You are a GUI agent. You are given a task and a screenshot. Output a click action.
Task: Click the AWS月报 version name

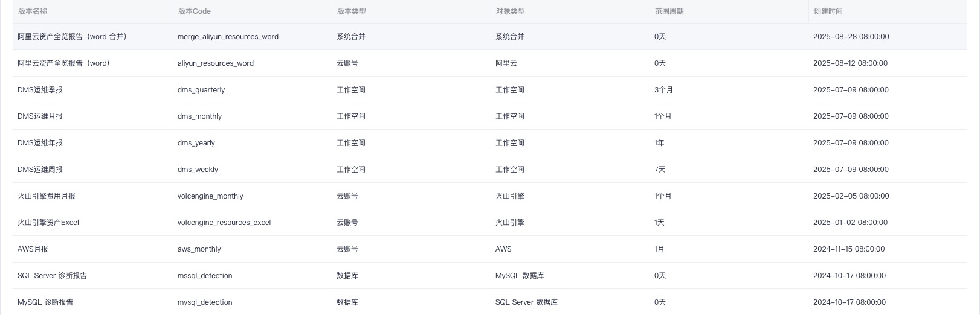pyautogui.click(x=33, y=249)
